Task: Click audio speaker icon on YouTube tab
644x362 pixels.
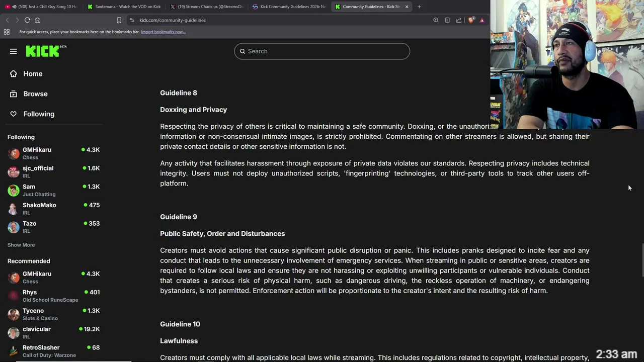Action: point(14,7)
